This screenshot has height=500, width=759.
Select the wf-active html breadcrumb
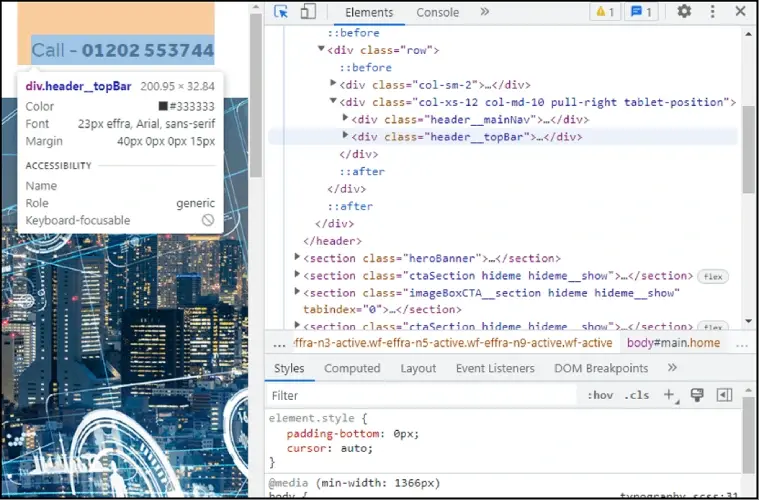[x=453, y=343]
